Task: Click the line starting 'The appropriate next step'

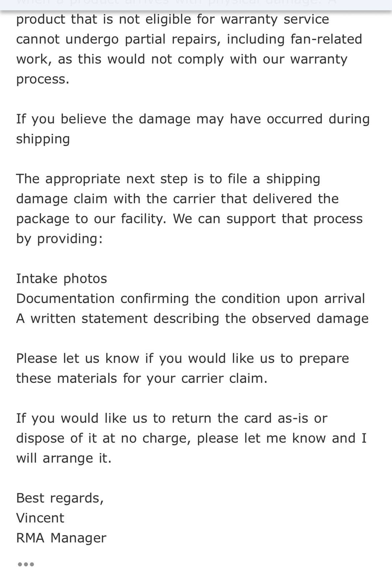Action: pyautogui.click(x=168, y=179)
